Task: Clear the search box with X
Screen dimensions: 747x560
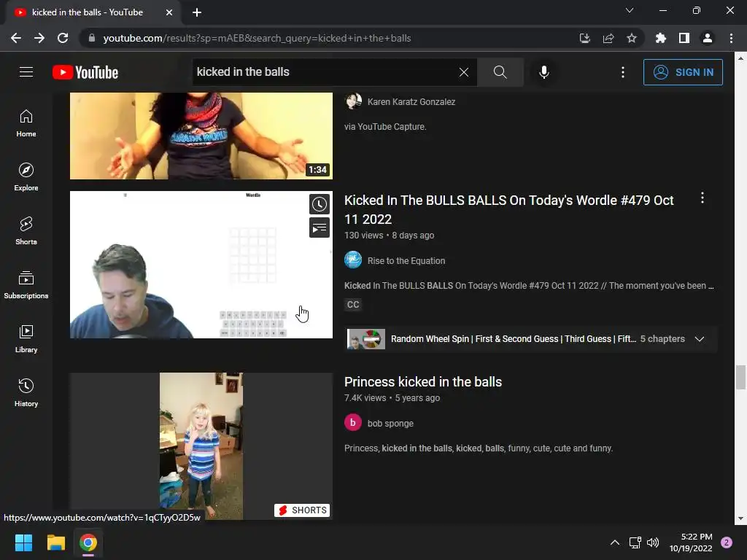Action: coord(463,72)
